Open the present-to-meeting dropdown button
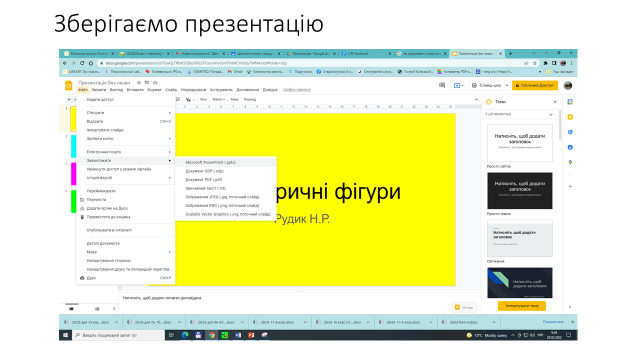The image size is (640, 360). tap(458, 85)
